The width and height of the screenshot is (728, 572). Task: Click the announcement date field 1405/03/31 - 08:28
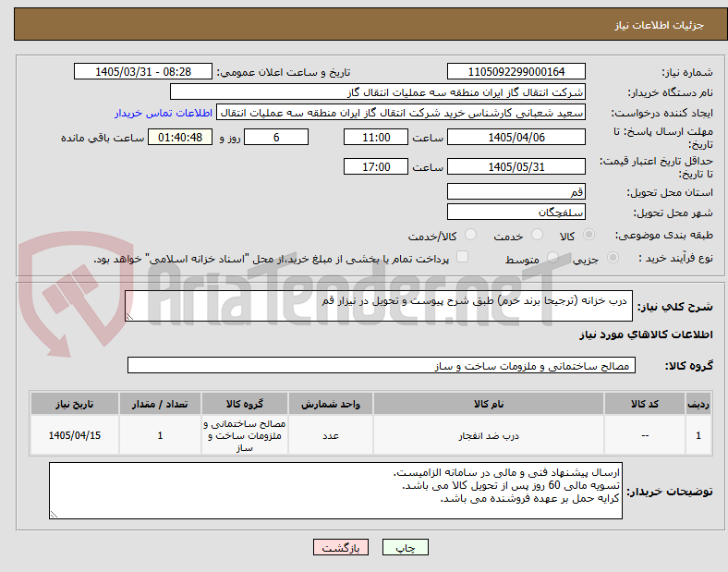143,71
